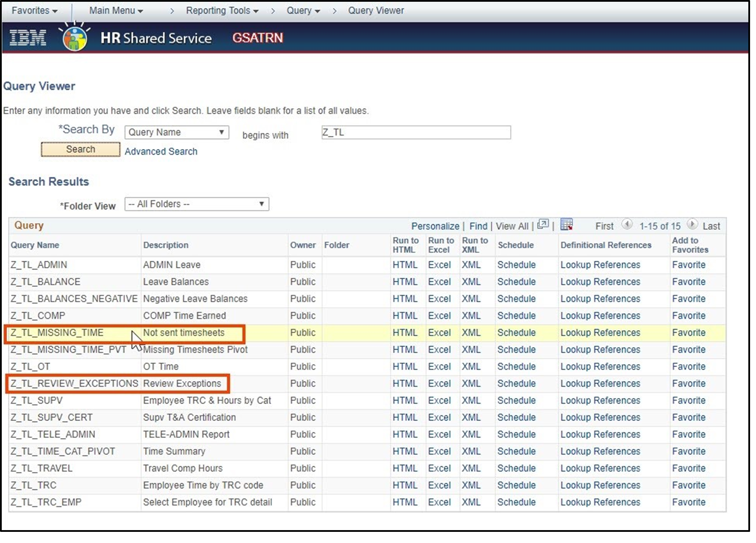Add Z_TL_COMP to Favorites
756x543 pixels.
tap(689, 315)
